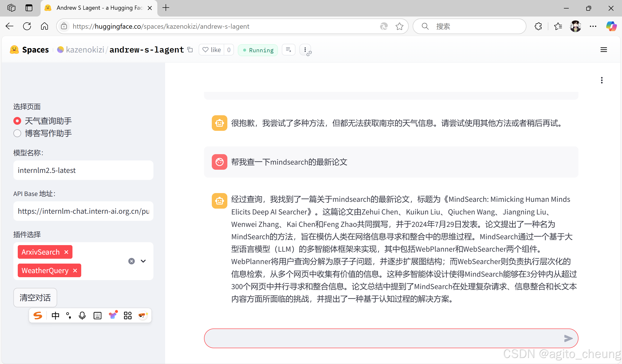
Task: Open Hugging Face hamburger menu
Action: click(x=604, y=50)
